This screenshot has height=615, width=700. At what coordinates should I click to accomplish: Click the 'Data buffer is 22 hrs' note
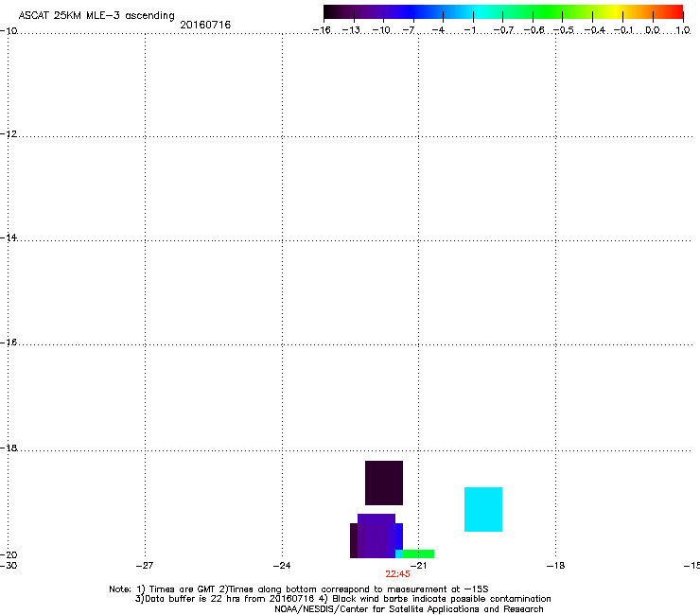point(342,599)
